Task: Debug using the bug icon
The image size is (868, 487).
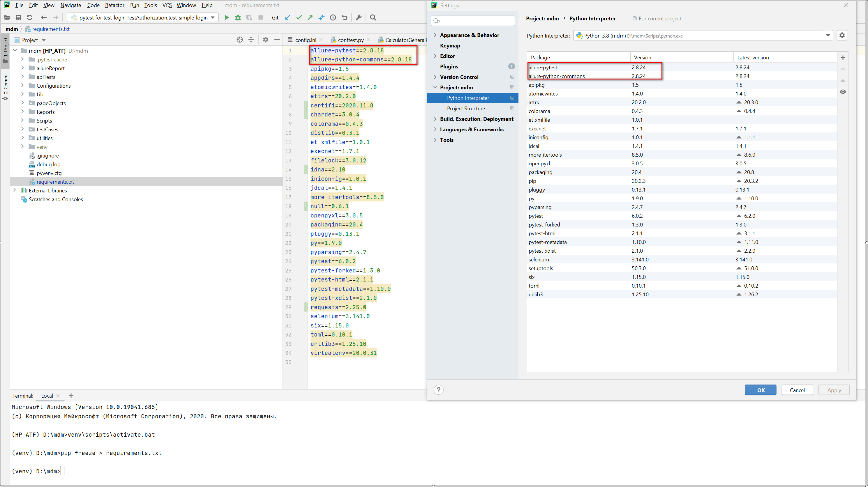Action: [238, 17]
